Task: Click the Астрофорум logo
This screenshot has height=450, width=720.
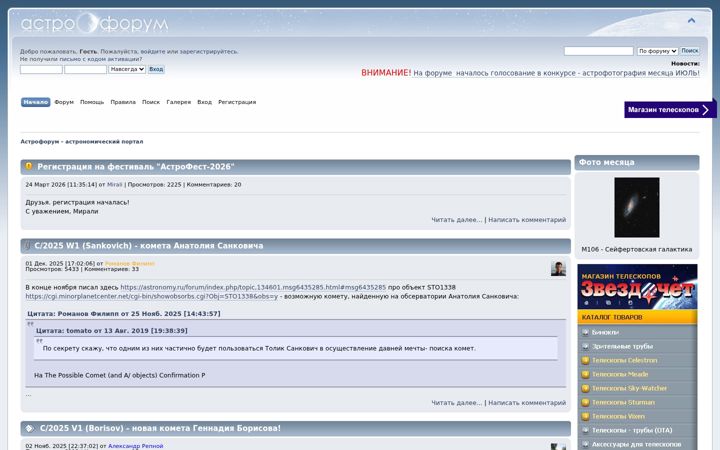Action: point(94,23)
